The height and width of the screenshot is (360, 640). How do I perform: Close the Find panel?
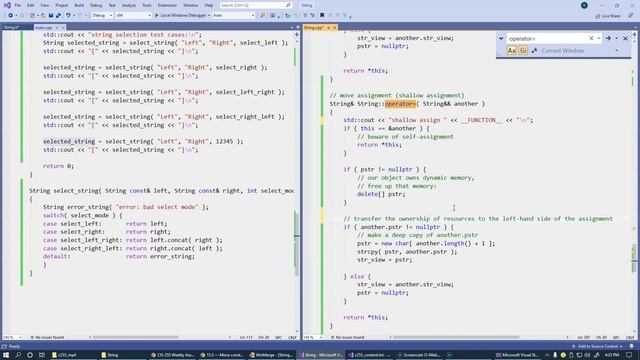pyautogui.click(x=625, y=38)
